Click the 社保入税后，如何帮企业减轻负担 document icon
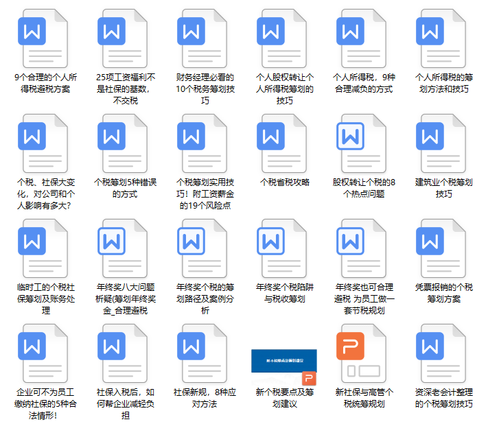Screen dimensions: 488x448 [123, 353]
